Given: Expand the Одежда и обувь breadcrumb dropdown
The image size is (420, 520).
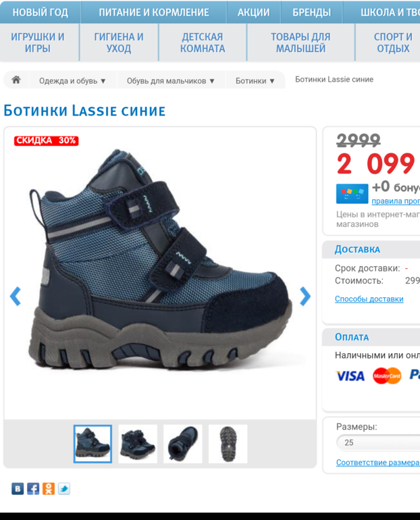Looking at the screenshot, I should (72, 81).
